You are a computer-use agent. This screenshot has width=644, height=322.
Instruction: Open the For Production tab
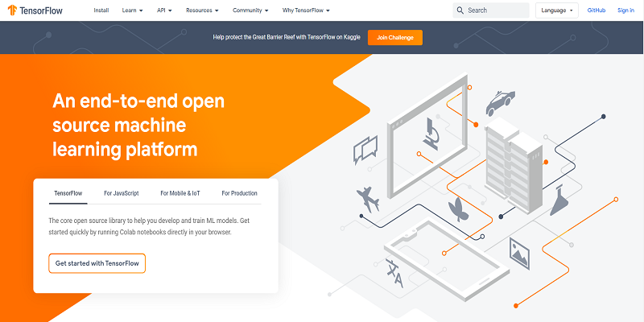(x=239, y=193)
